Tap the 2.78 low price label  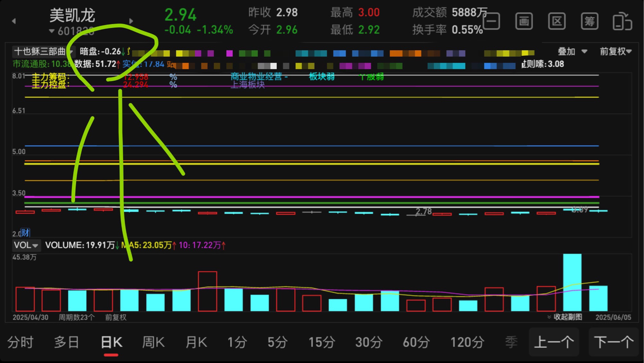pyautogui.click(x=423, y=211)
